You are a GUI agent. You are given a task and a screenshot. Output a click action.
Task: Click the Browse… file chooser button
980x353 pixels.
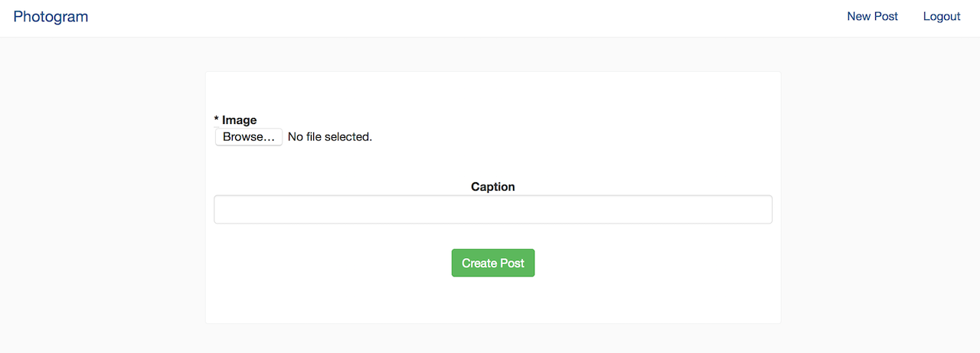[x=249, y=137]
